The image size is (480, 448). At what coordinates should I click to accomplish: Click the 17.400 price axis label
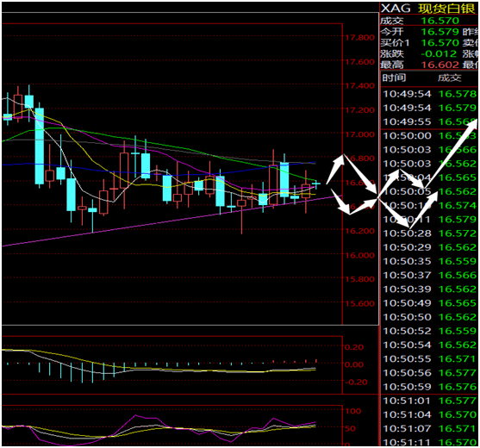pyautogui.click(x=360, y=85)
